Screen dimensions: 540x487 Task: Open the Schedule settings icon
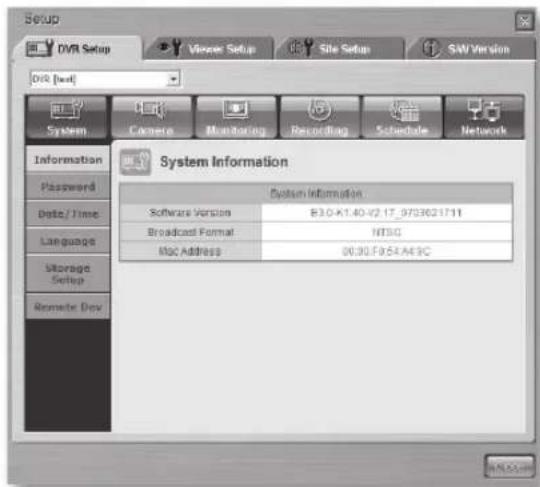pos(402,118)
